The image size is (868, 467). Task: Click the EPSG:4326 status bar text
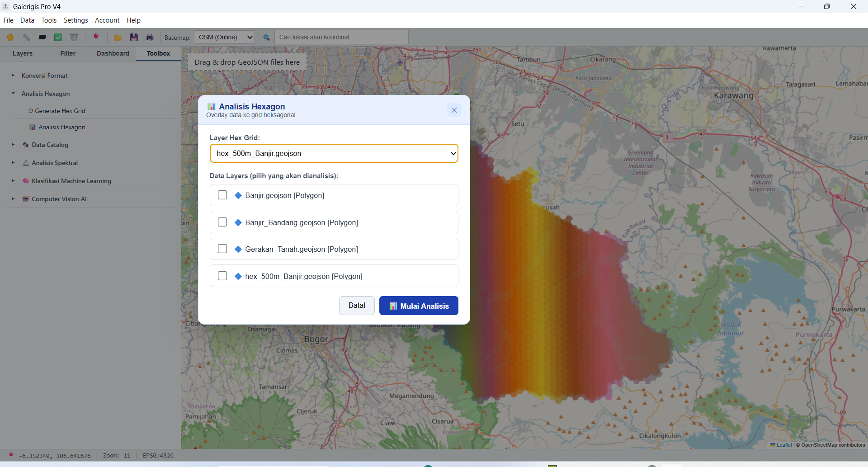click(158, 455)
